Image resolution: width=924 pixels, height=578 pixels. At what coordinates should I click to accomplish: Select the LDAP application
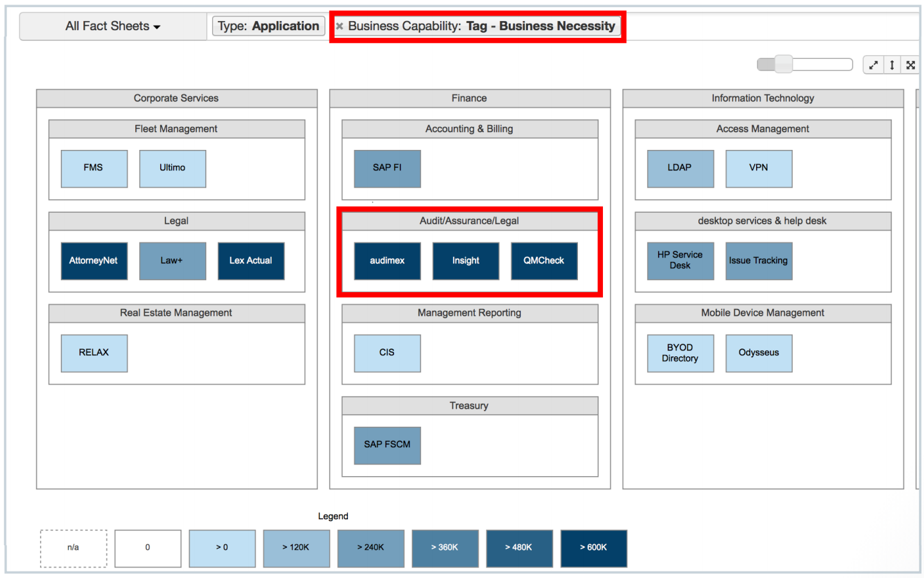681,169
